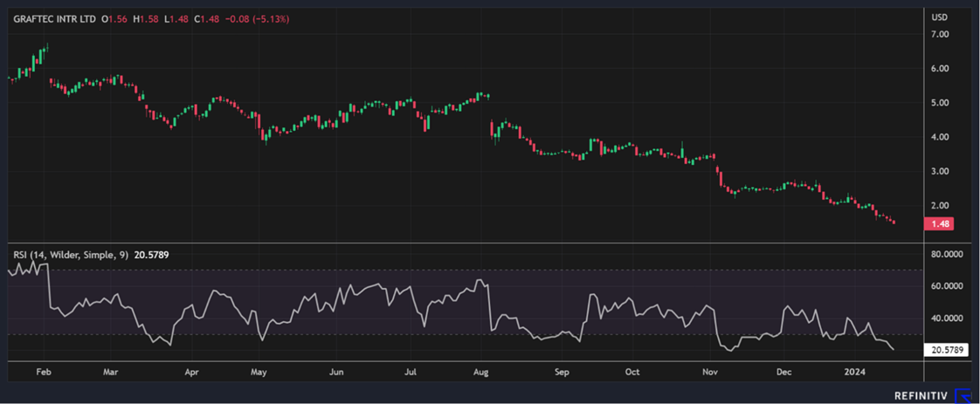Click the blue Refinitiv logo icon
This screenshot has width=980, height=404.
click(x=964, y=395)
